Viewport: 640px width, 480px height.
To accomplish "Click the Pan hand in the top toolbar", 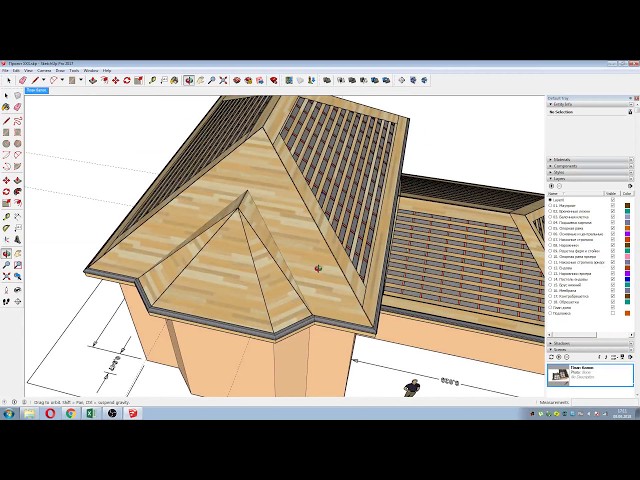I will point(200,80).
